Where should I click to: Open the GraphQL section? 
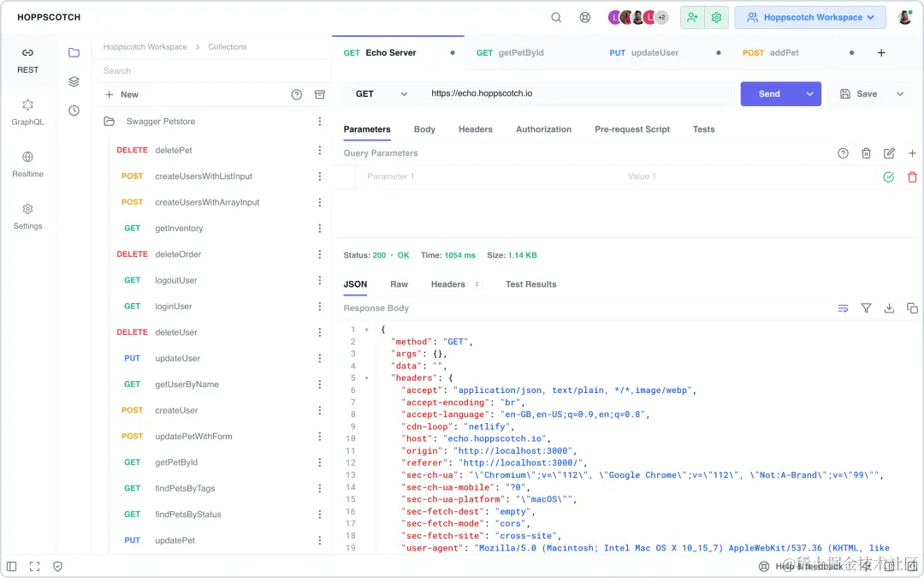27,113
